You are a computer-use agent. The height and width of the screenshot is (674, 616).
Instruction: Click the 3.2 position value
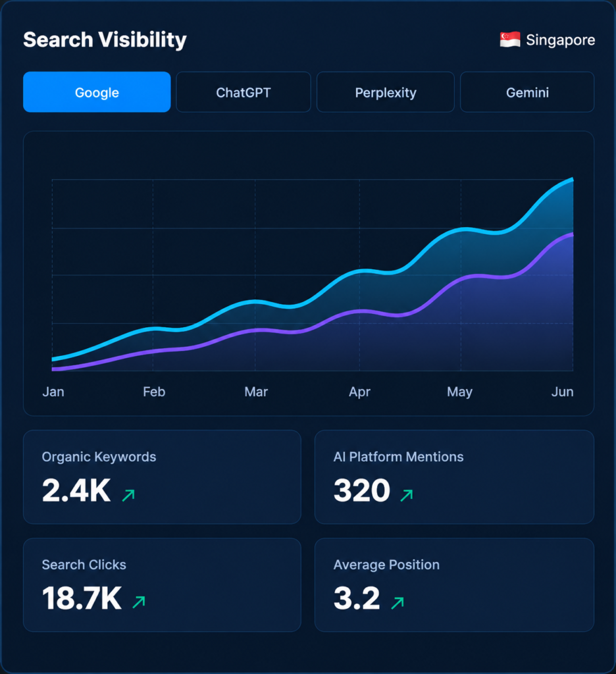[357, 598]
